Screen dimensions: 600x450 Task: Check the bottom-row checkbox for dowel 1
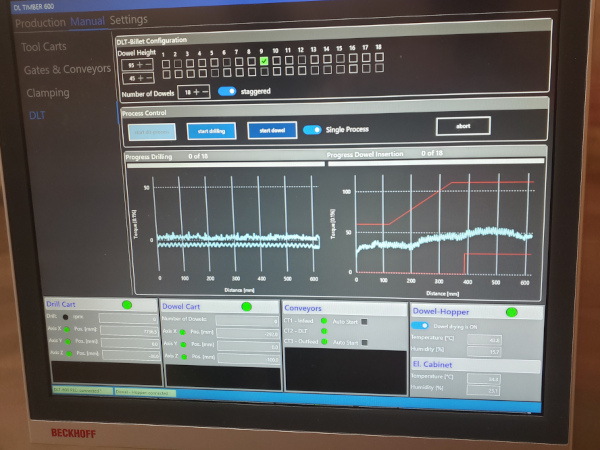[x=166, y=74]
